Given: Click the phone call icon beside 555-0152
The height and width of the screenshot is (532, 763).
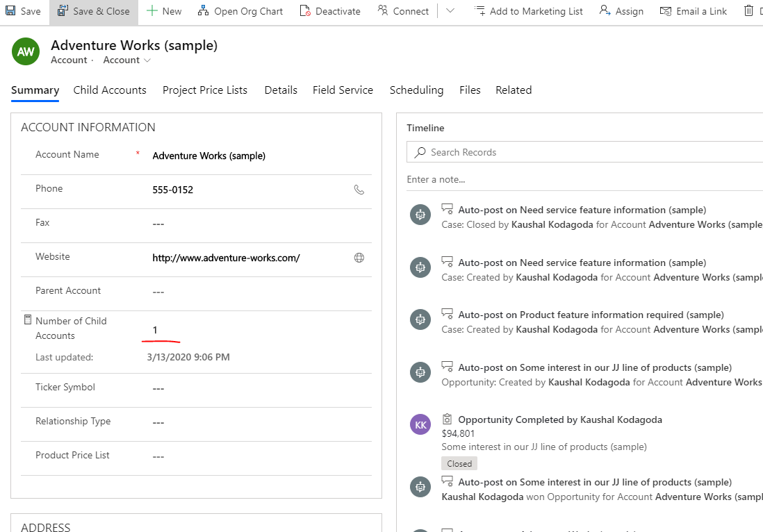Looking at the screenshot, I should [x=359, y=190].
